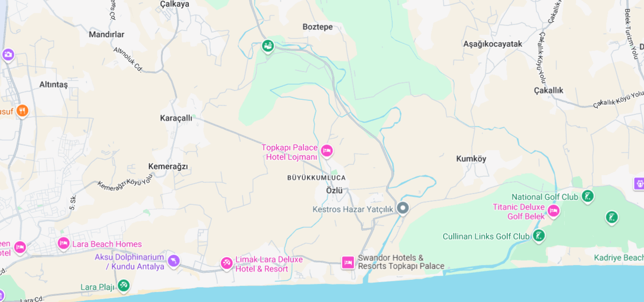Select the Kestros Hazar Yatçılık gray marker

pyautogui.click(x=402, y=208)
